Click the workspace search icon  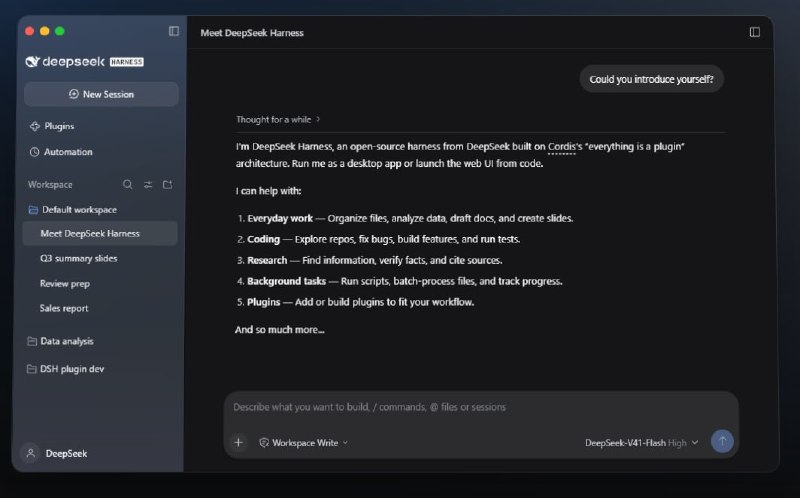point(128,185)
